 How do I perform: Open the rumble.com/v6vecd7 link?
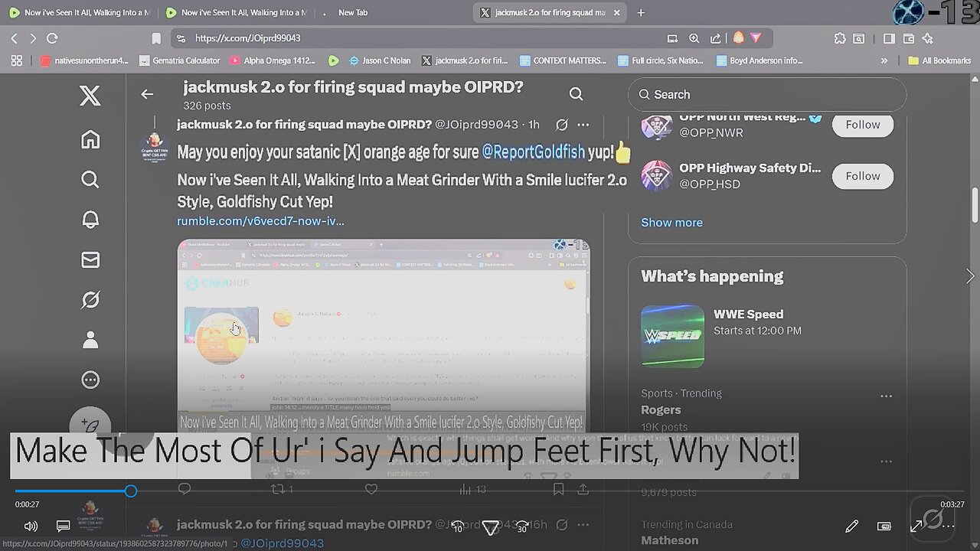click(260, 221)
